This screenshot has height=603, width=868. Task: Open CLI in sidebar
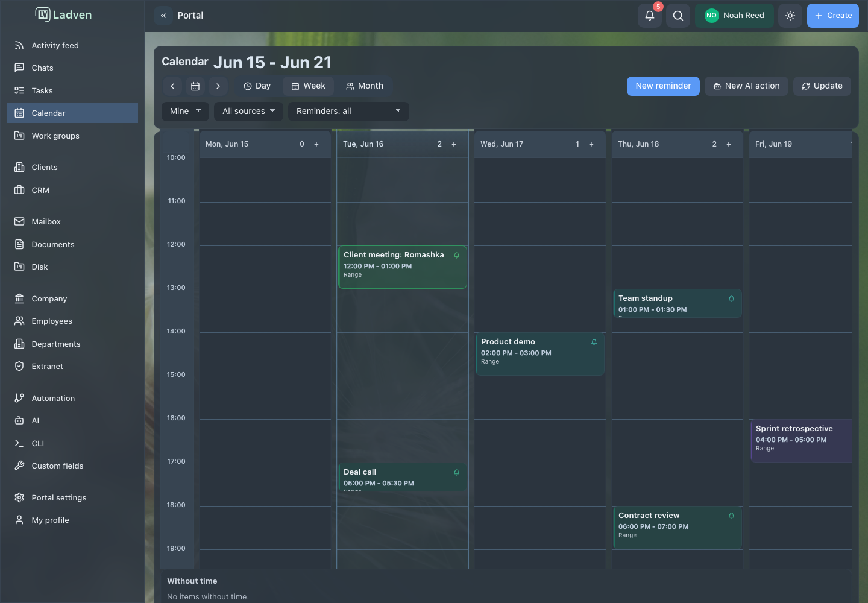[72, 443]
